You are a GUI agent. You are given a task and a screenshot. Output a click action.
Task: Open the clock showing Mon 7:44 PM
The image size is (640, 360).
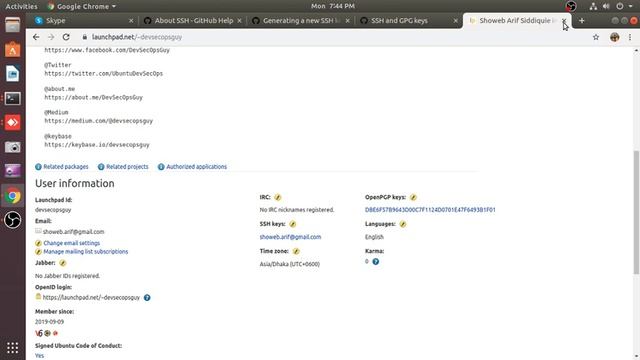333,6
